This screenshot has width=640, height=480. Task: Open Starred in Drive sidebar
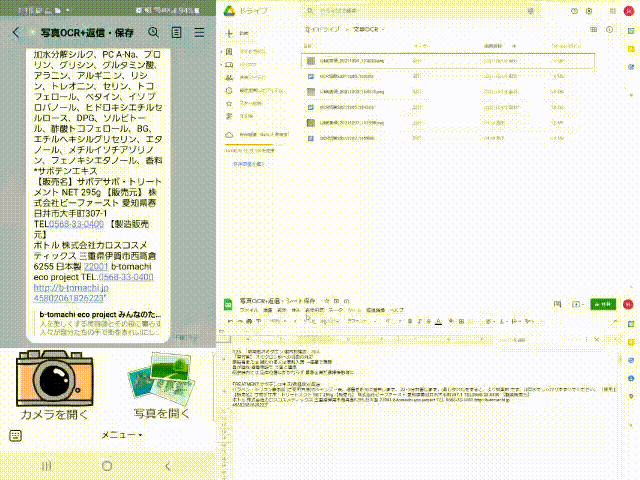245,104
